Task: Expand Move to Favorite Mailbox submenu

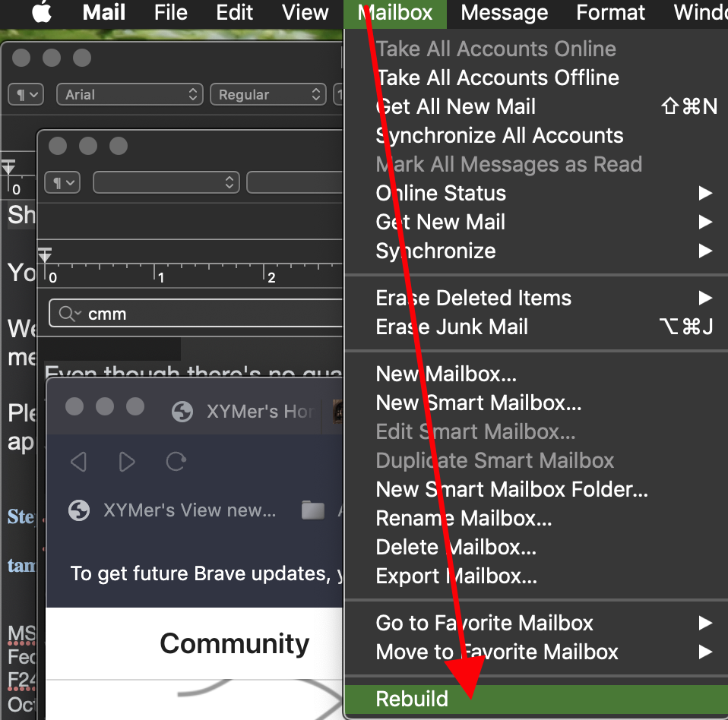Action: point(537,652)
